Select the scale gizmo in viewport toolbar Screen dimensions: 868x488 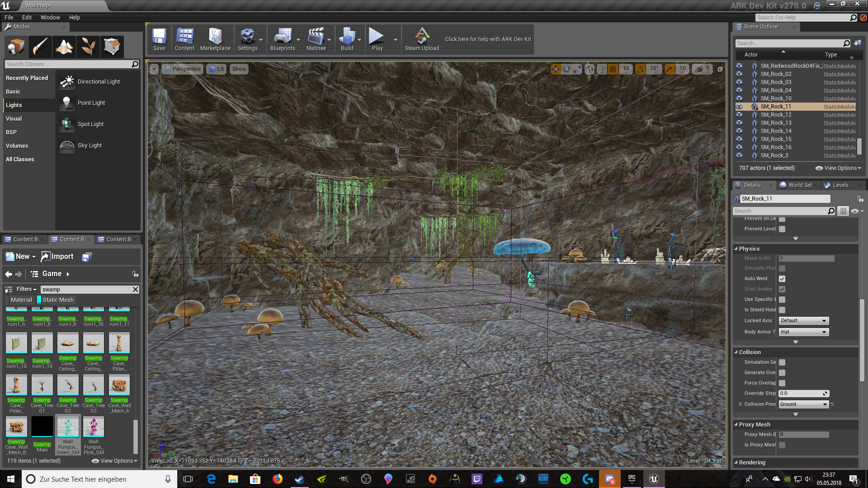pyautogui.click(x=577, y=69)
